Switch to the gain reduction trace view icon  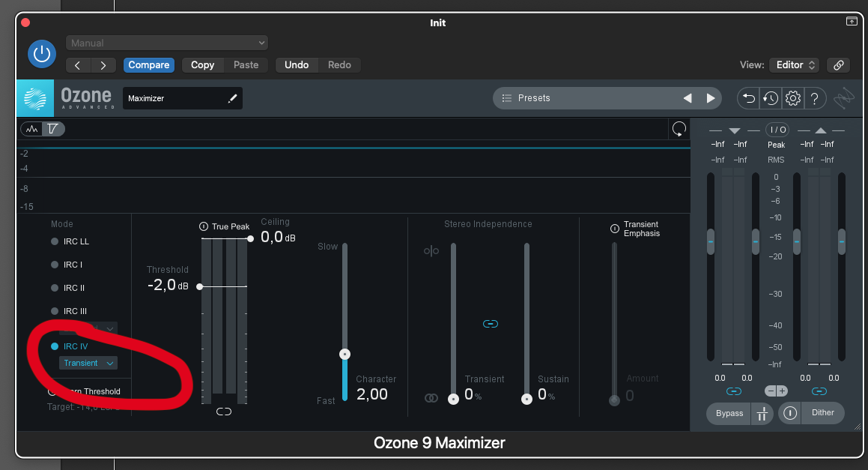pyautogui.click(x=53, y=129)
